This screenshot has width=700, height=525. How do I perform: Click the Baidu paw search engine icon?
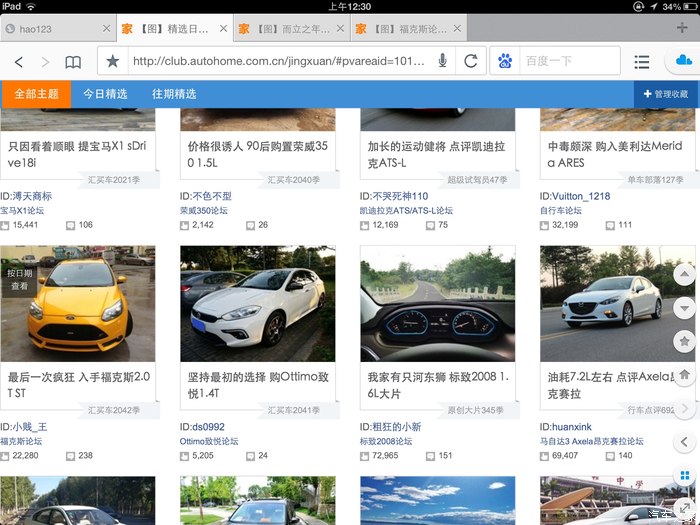[x=505, y=62]
